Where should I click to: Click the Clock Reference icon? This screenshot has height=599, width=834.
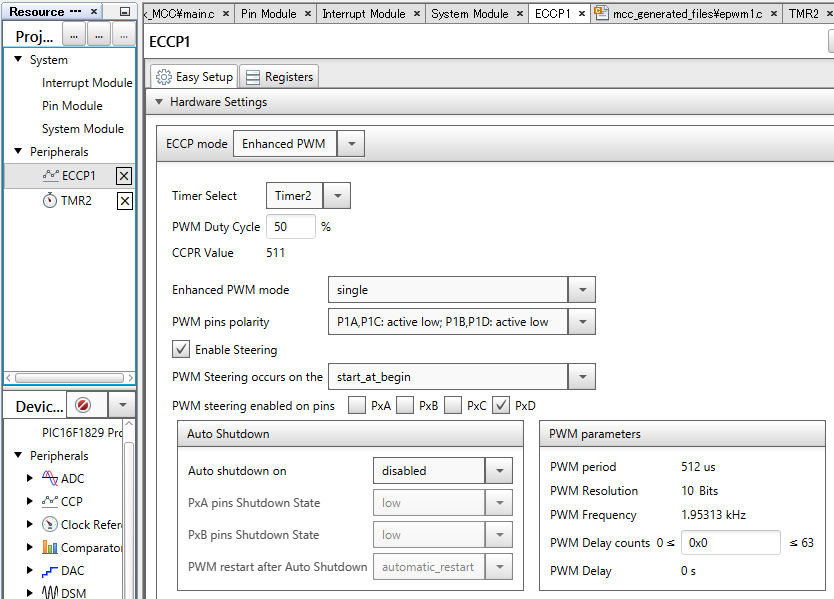click(49, 525)
